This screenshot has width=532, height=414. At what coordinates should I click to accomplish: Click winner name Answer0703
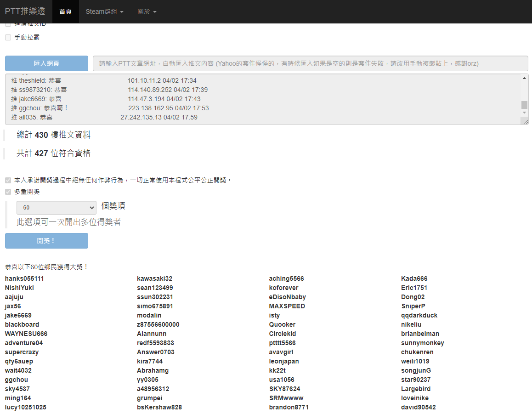click(x=156, y=352)
